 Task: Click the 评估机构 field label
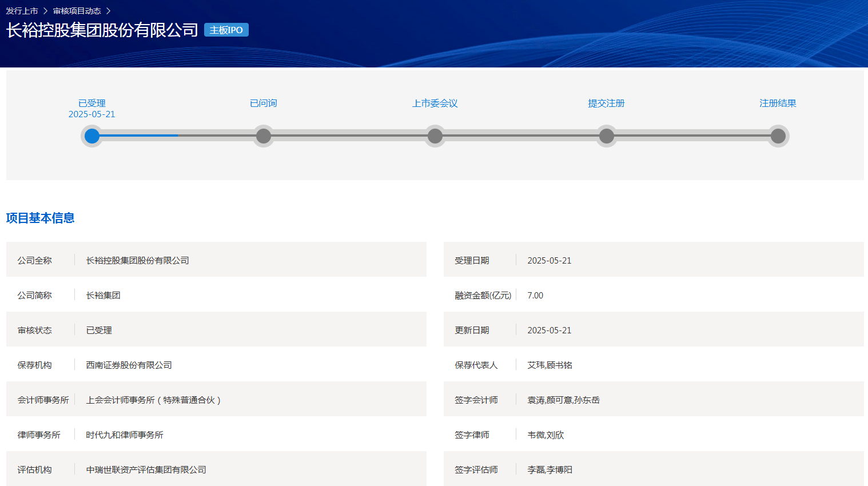click(x=35, y=469)
